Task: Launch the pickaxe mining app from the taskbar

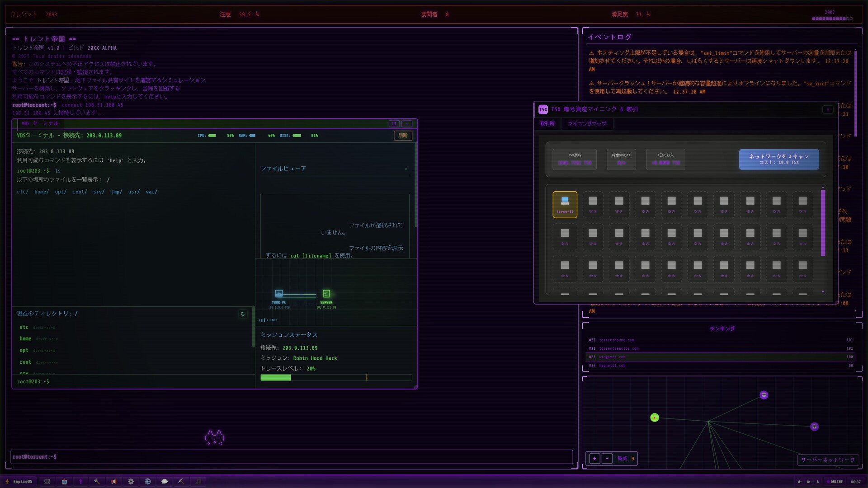Action: 181,481
